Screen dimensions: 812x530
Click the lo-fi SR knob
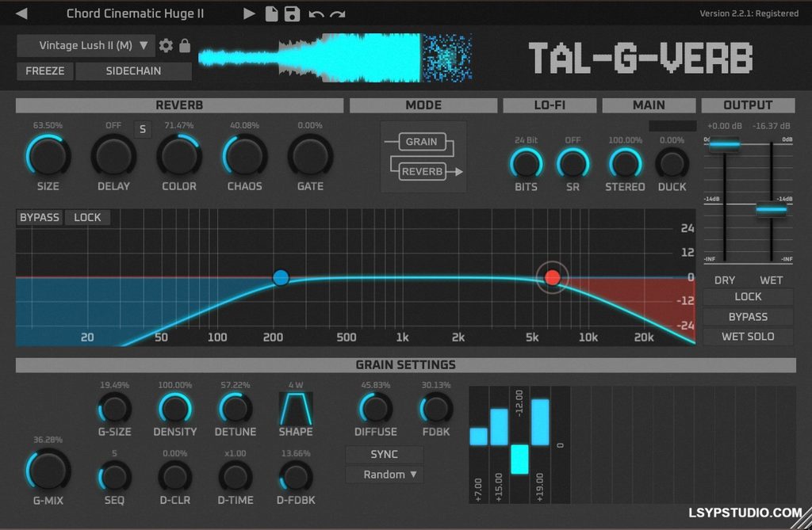(573, 165)
